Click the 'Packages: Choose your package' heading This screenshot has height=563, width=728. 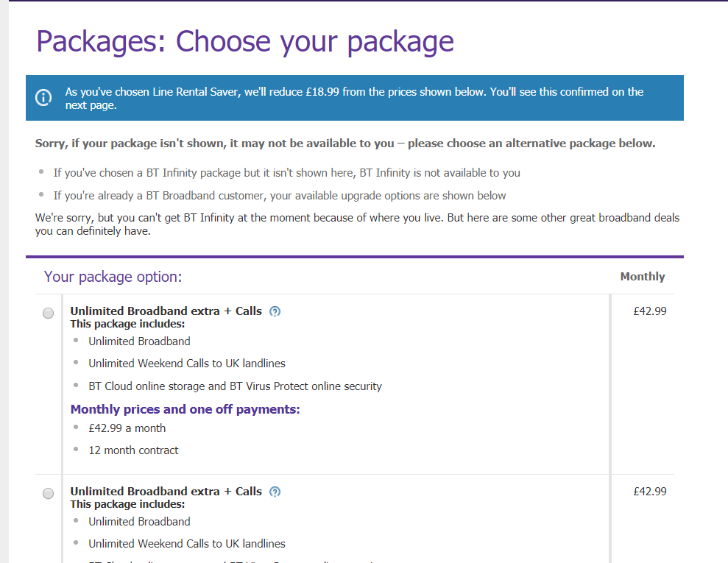click(245, 42)
